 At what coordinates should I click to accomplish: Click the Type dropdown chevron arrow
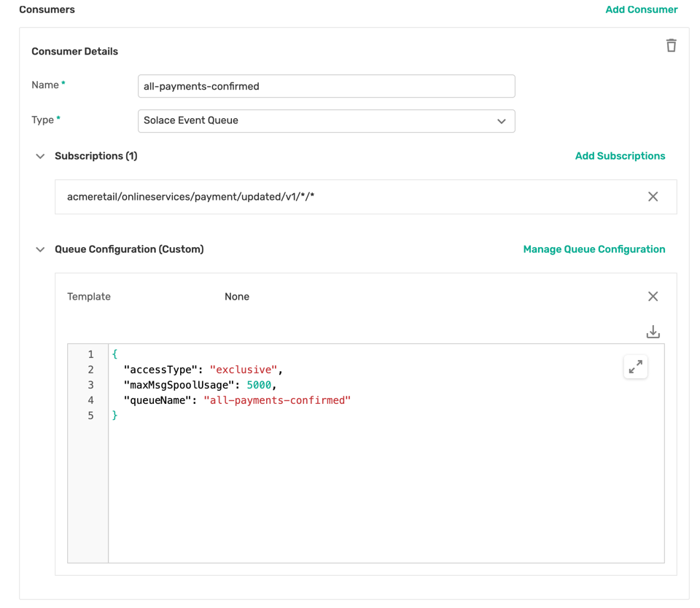click(501, 121)
